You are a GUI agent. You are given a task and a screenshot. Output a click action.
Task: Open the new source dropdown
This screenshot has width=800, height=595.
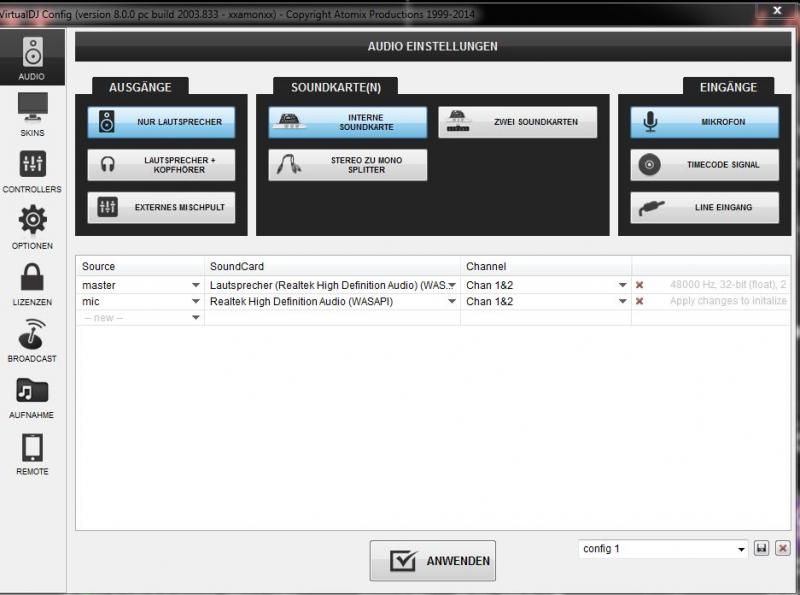(195, 318)
